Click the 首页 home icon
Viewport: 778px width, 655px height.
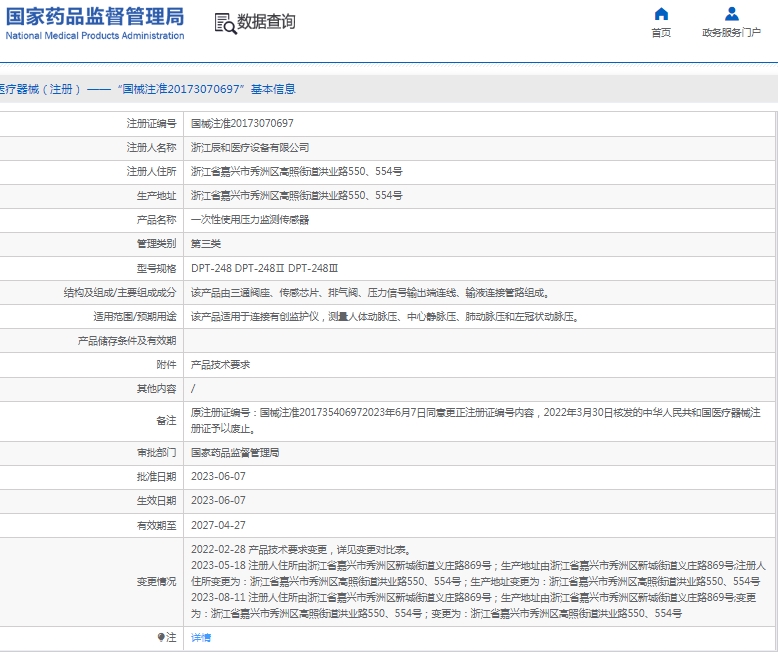point(661,13)
